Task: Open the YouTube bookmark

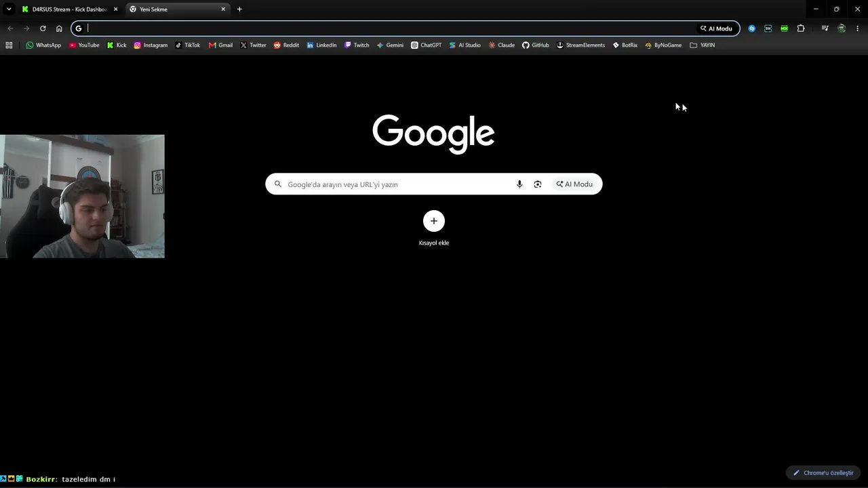Action: pos(84,45)
